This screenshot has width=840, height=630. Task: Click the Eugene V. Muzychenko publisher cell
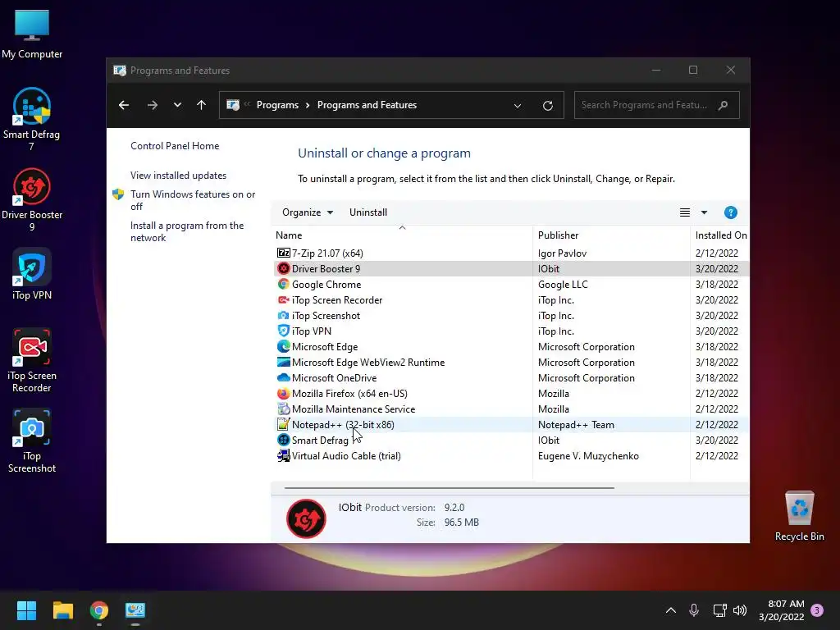click(588, 456)
